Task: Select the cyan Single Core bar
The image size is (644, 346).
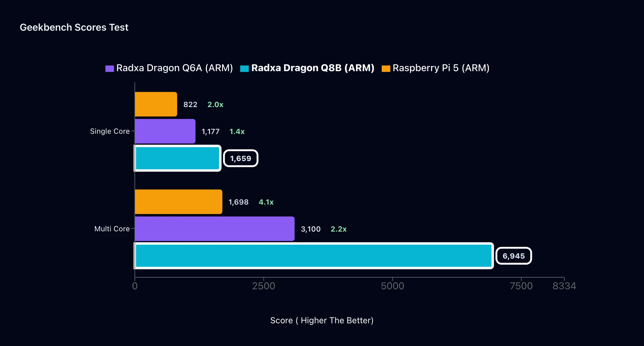Action: point(178,158)
